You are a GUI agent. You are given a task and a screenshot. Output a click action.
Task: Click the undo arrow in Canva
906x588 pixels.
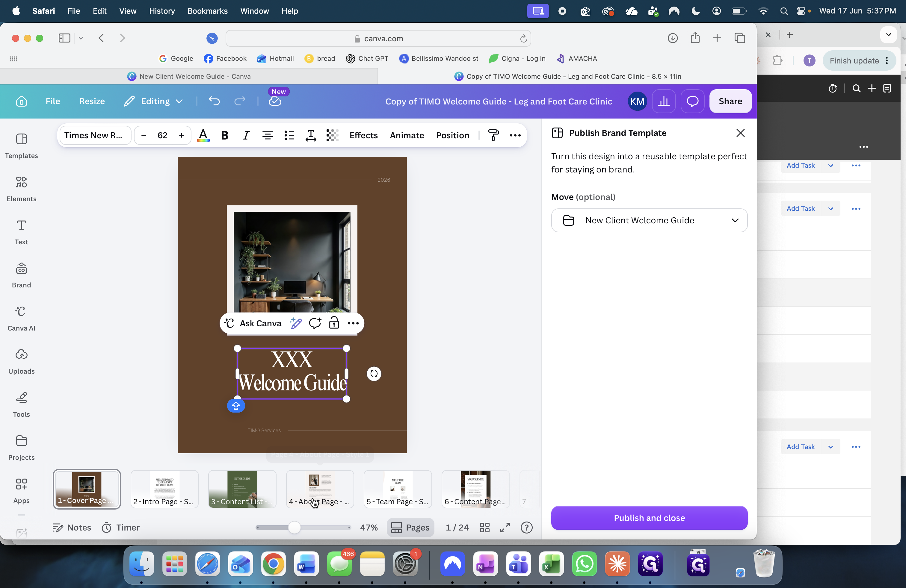(x=214, y=101)
